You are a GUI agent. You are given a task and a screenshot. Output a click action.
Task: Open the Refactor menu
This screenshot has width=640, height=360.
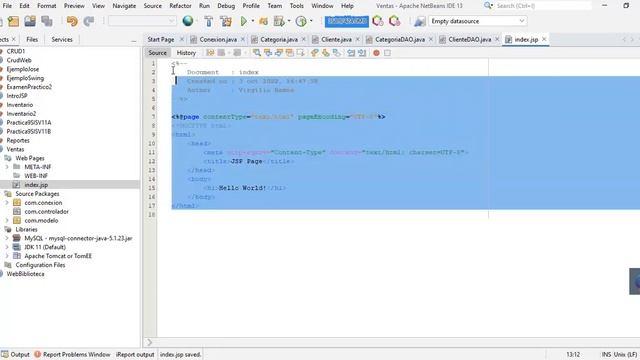click(180, 6)
